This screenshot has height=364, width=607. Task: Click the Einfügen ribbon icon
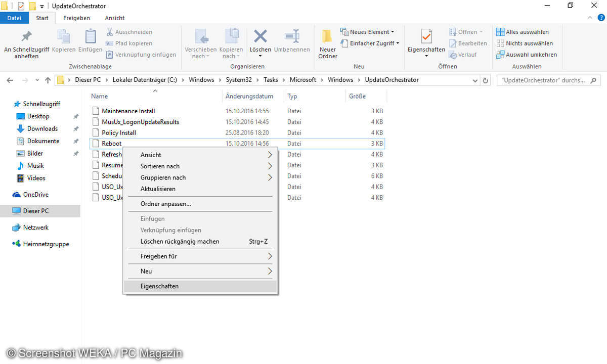coord(91,40)
